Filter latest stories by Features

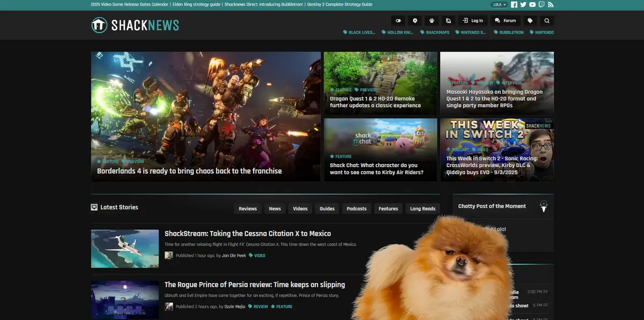pyautogui.click(x=389, y=209)
